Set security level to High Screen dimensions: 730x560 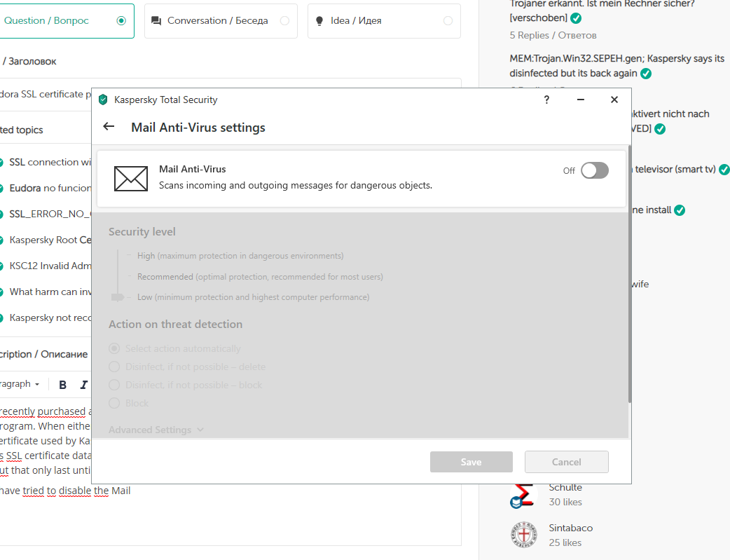pyautogui.click(x=240, y=256)
